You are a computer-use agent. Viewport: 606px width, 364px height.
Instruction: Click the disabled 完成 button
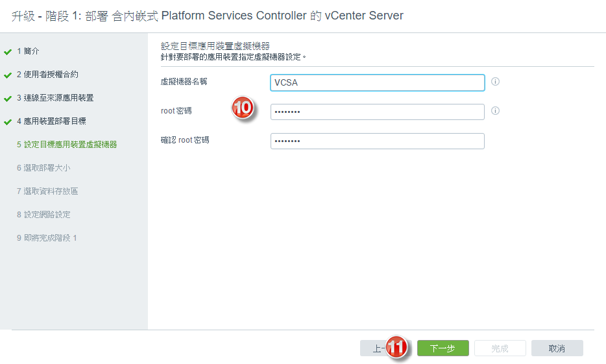point(500,348)
